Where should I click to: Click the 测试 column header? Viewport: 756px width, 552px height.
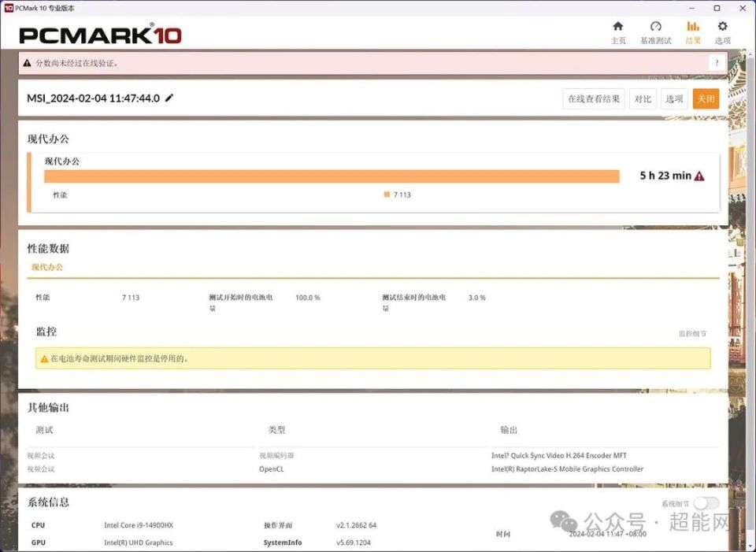coord(44,430)
